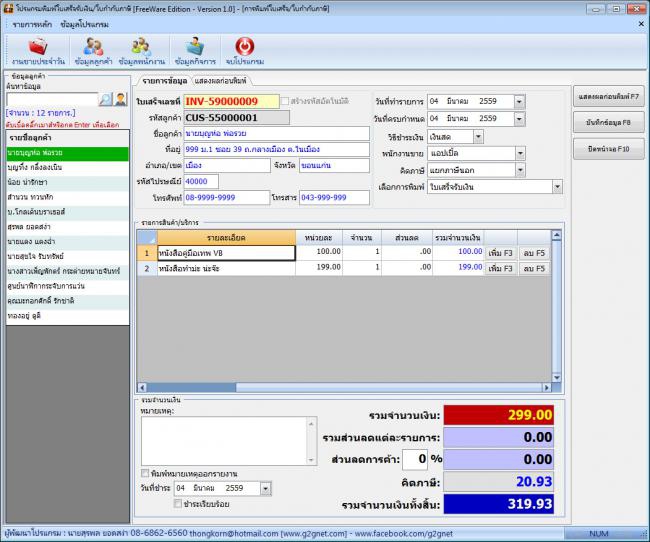
Task: Click the application icon in title bar
Action: [8, 7]
